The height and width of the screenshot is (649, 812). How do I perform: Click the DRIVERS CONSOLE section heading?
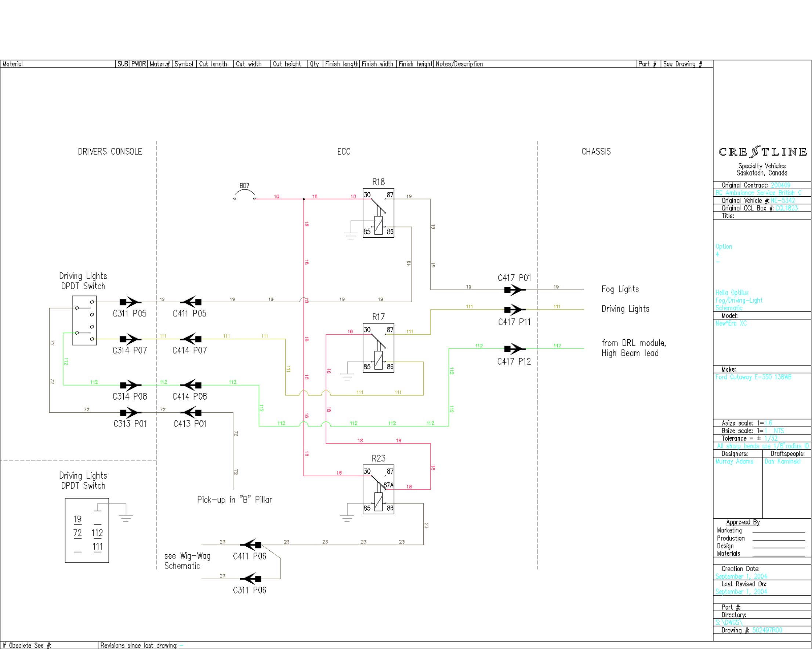pos(110,151)
